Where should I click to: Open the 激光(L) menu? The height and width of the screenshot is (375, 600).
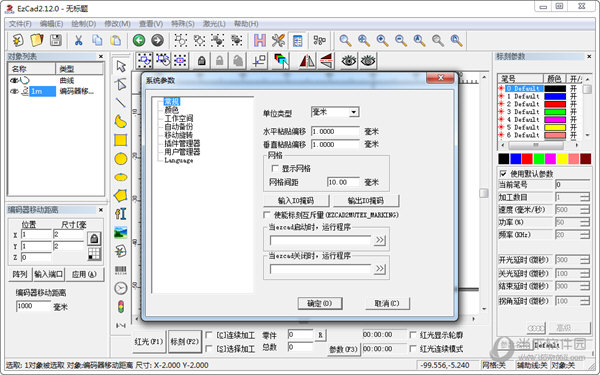(x=214, y=24)
